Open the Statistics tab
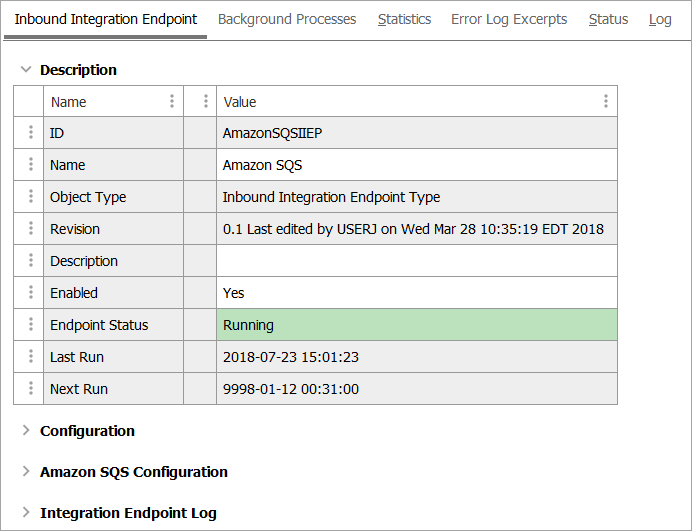This screenshot has height=531, width=692. click(404, 19)
